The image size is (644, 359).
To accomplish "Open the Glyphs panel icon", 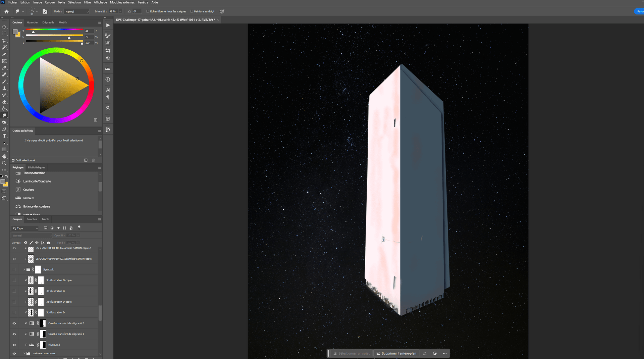I will point(108,108).
